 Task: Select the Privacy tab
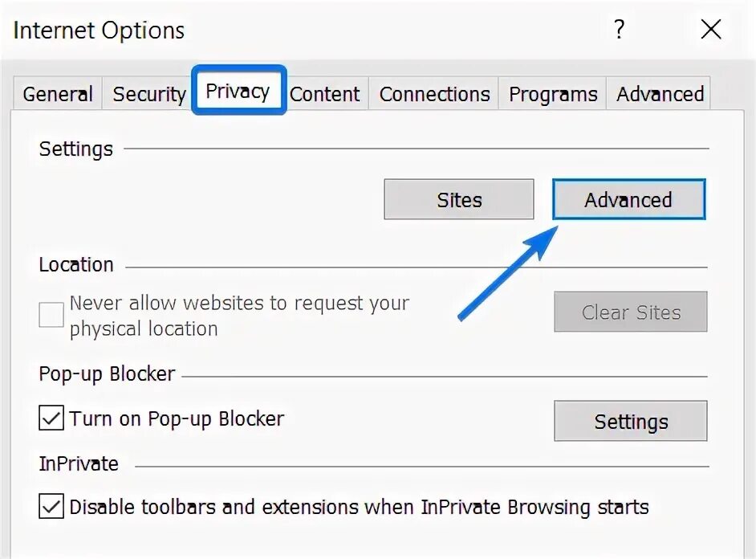pos(238,91)
